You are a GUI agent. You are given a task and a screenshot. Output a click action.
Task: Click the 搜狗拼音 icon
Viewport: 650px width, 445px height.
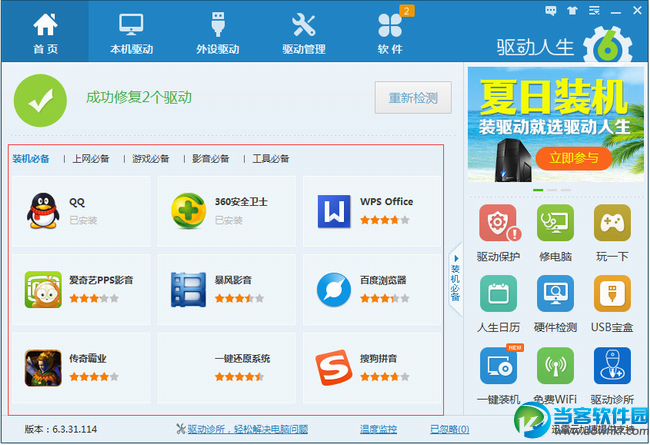[x=334, y=368]
